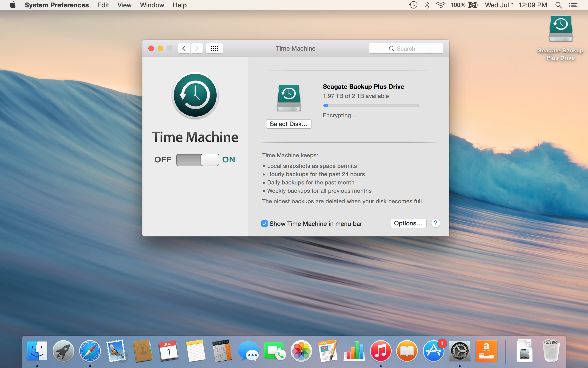
Task: Open Time Machine help question mark
Action: pyautogui.click(x=436, y=223)
